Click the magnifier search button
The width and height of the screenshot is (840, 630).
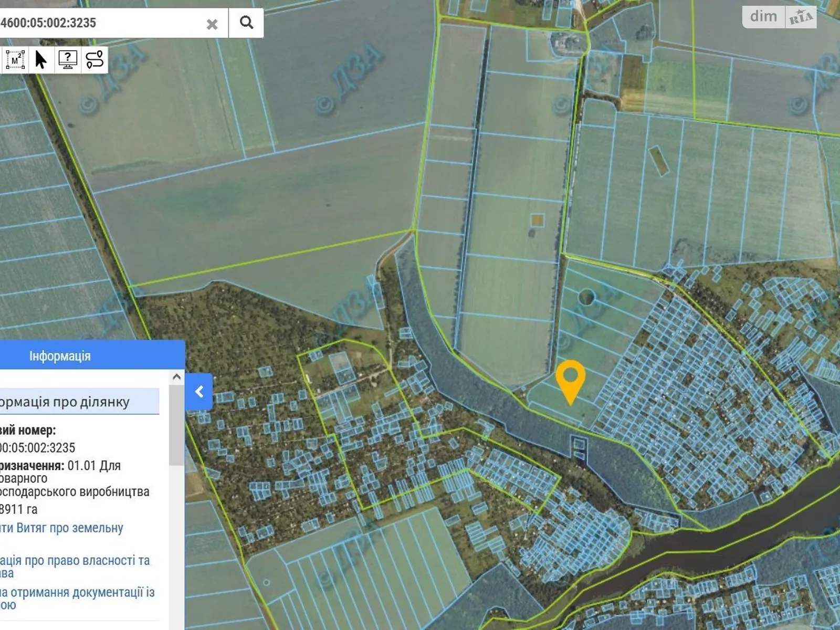coord(246,23)
